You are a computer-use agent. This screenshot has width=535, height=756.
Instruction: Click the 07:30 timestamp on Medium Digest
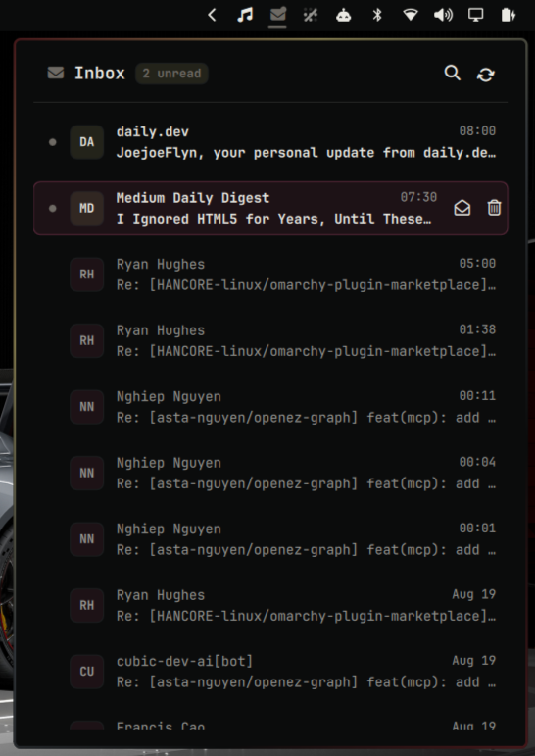[x=418, y=197]
